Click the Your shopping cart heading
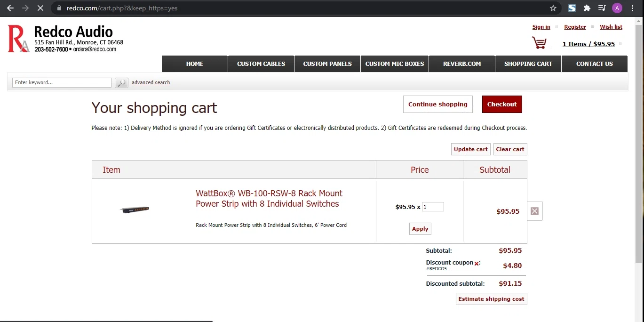Screen dimensions: 644x322 [x=154, y=108]
